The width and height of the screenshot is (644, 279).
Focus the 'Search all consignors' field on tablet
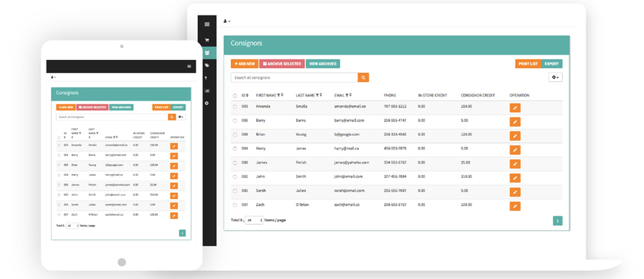tap(112, 117)
